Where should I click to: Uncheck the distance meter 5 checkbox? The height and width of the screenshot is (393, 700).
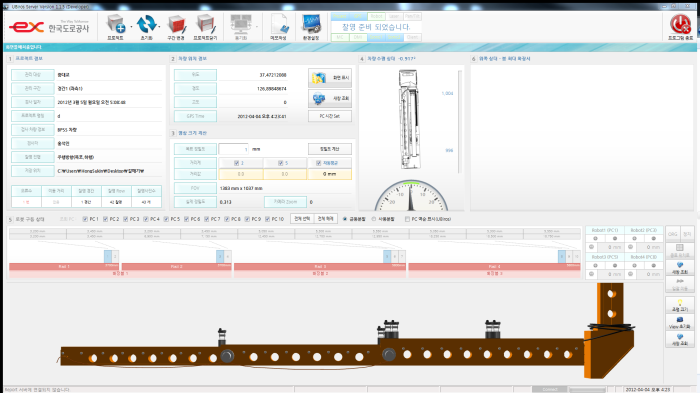click(280, 163)
